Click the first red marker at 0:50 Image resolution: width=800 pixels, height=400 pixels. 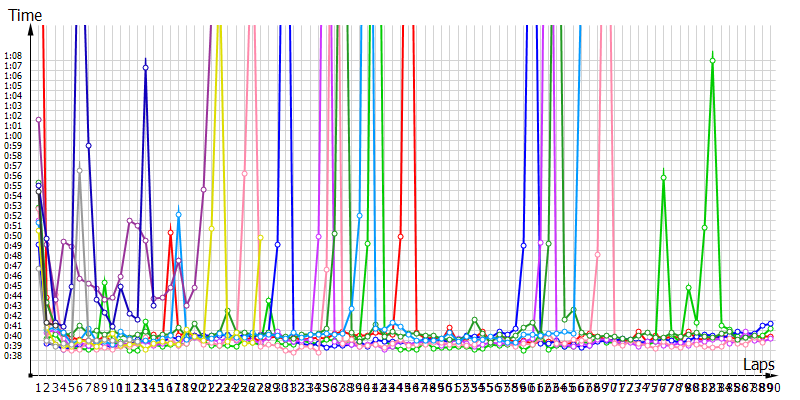pyautogui.click(x=171, y=233)
